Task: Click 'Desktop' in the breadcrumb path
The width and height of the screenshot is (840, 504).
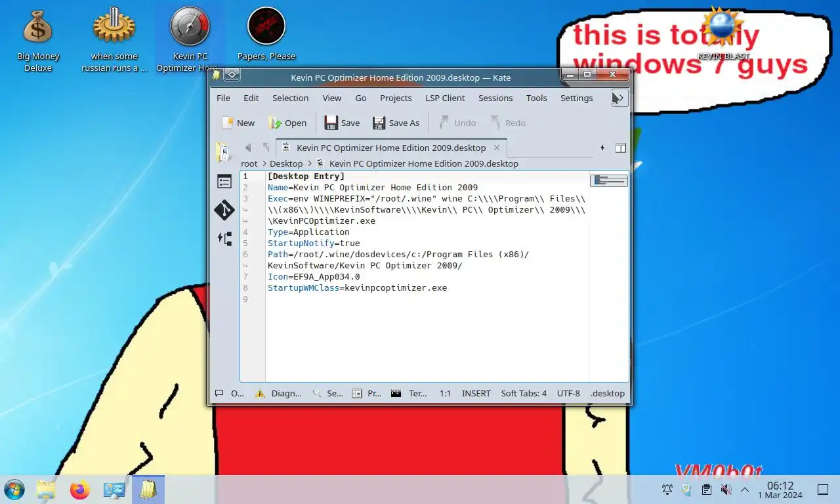Action: pos(286,163)
